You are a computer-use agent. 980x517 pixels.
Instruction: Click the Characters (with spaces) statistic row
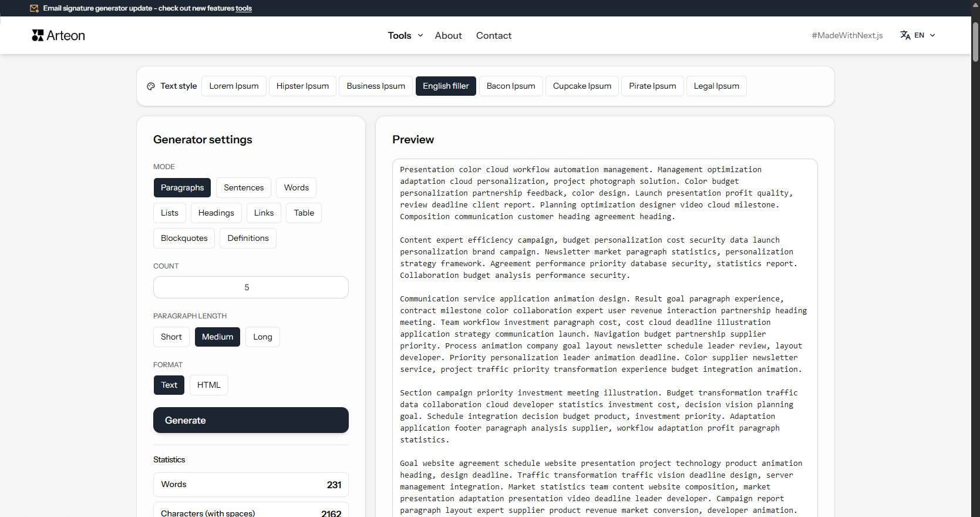click(x=251, y=510)
